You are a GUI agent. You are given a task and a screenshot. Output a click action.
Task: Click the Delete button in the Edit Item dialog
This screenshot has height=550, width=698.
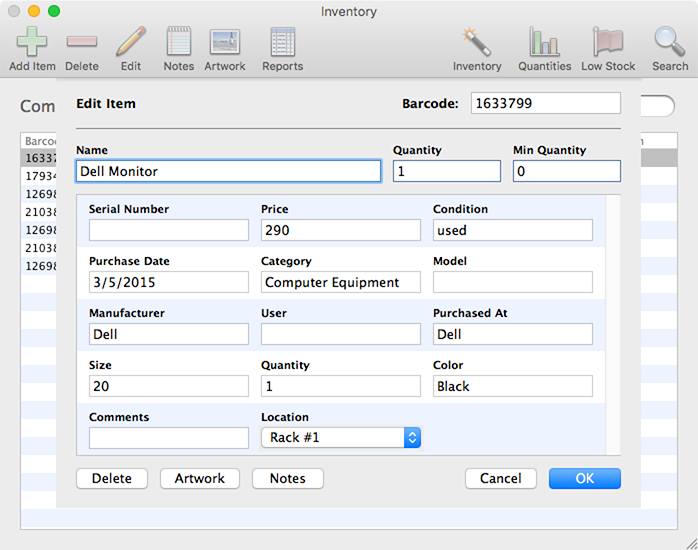112,478
